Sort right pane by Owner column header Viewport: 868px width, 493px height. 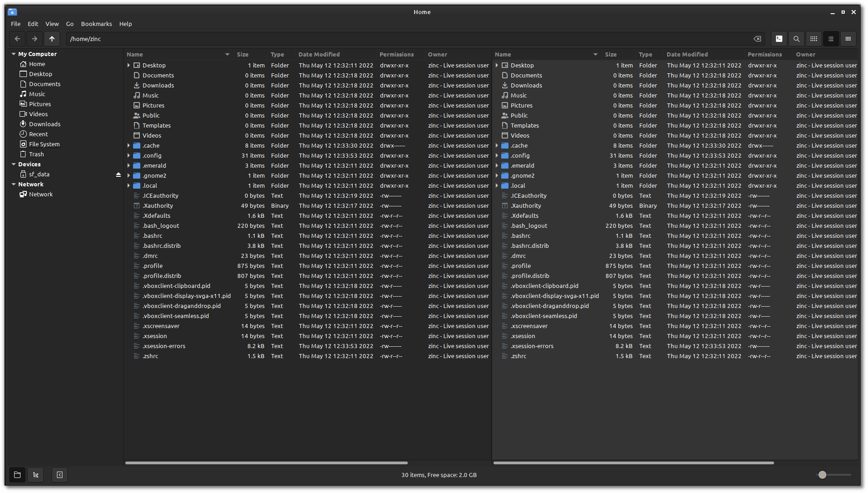[826, 54]
